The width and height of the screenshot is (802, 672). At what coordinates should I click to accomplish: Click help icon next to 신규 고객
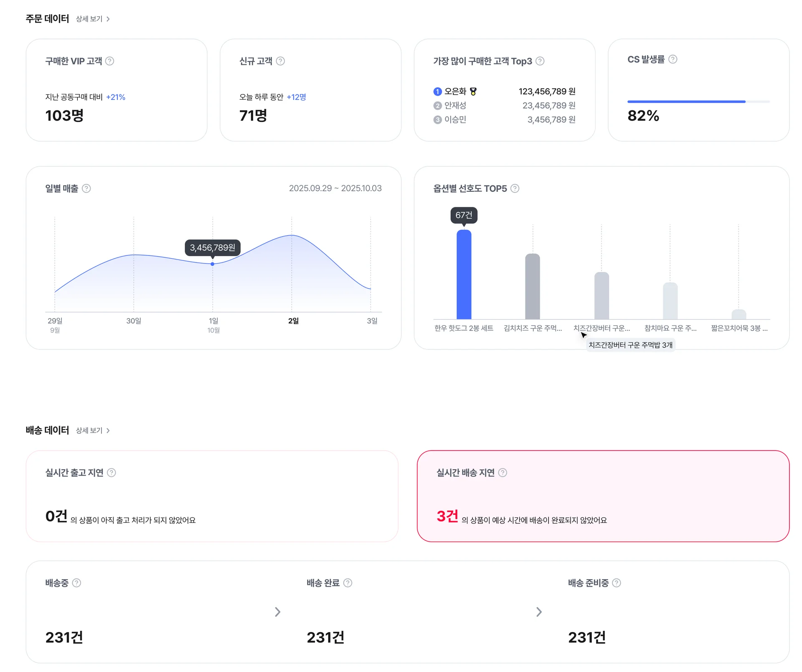(x=280, y=61)
